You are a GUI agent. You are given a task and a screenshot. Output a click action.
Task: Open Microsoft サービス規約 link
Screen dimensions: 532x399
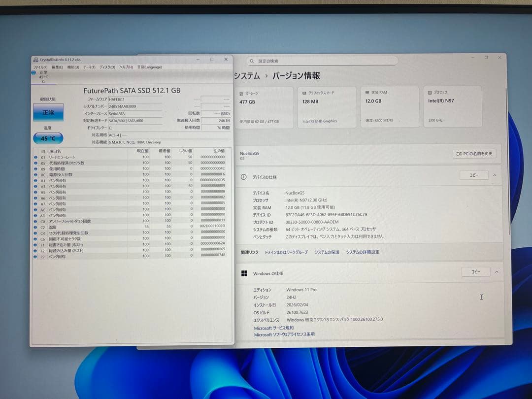[x=274, y=328]
